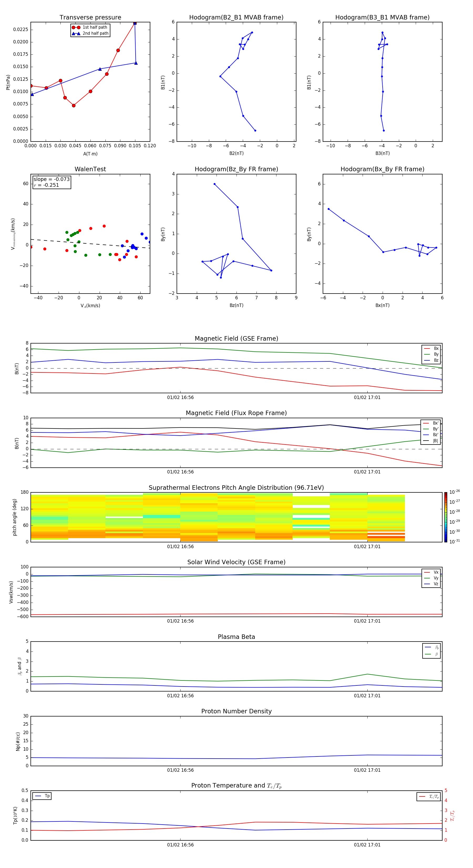This screenshot has width=473, height=868.
Task: Click the "VA(km/s)" x-axis label
Action: pos(90,306)
